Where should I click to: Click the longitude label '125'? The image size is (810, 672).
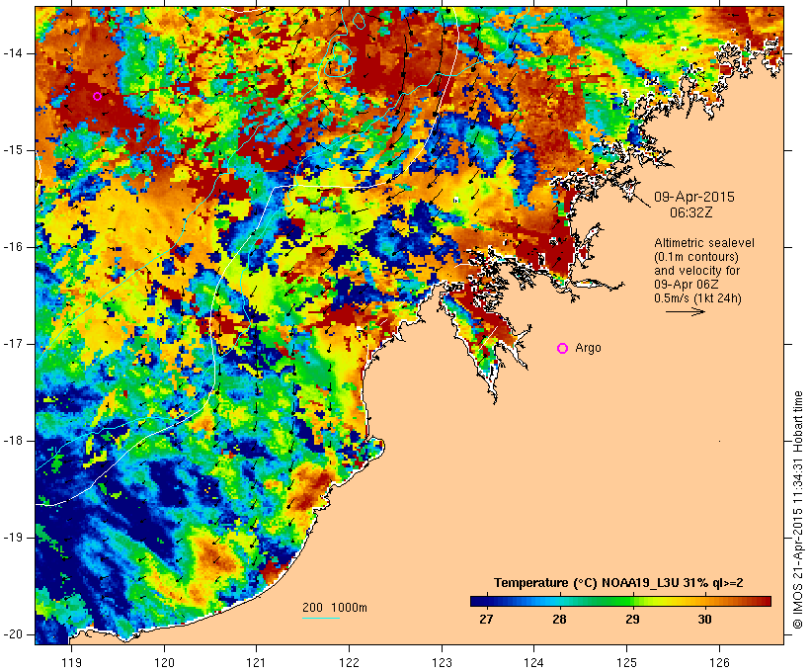(627, 663)
